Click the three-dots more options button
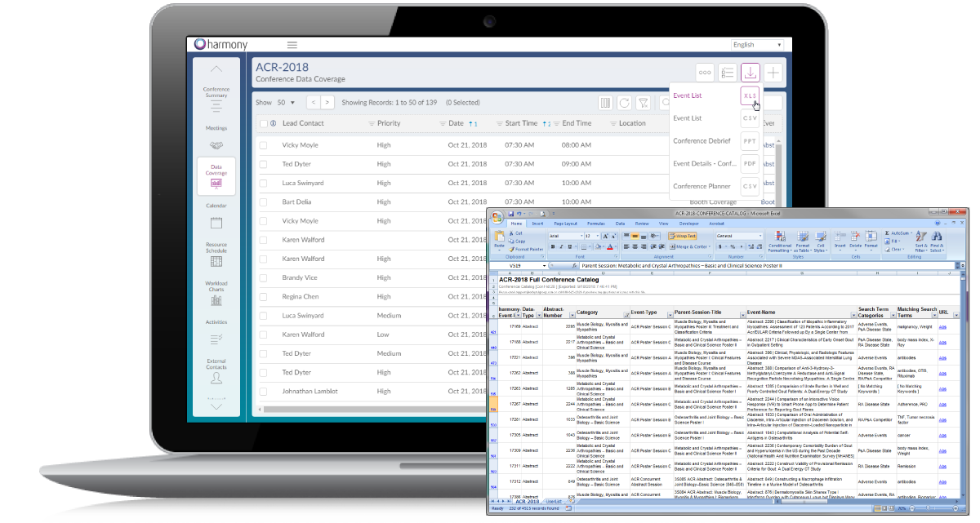This screenshot has height=523, width=980. (x=705, y=73)
